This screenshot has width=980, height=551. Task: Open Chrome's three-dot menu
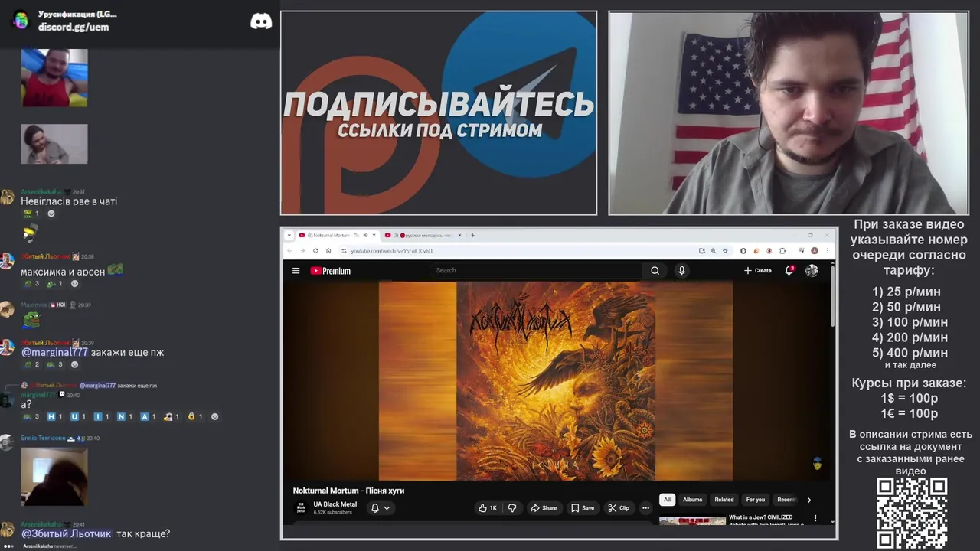[x=827, y=250]
